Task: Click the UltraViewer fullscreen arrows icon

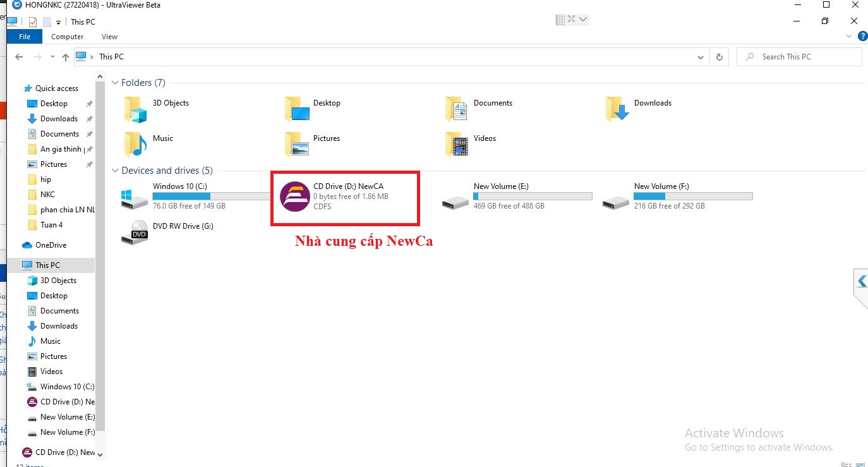Action: click(x=571, y=19)
